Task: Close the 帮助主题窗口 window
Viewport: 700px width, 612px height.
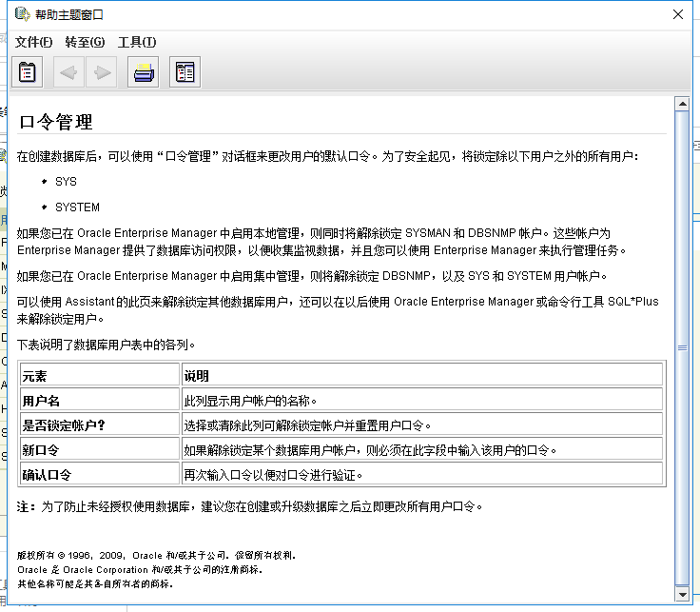Action: (x=678, y=14)
